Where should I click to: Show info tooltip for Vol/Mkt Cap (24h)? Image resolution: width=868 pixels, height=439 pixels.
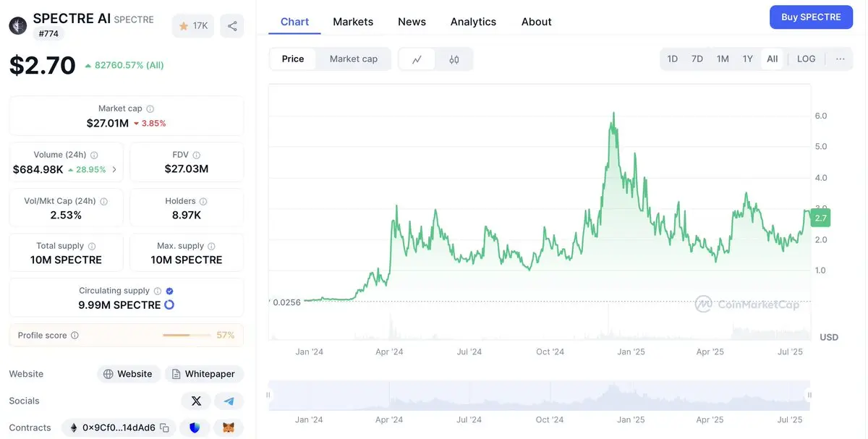click(x=103, y=201)
